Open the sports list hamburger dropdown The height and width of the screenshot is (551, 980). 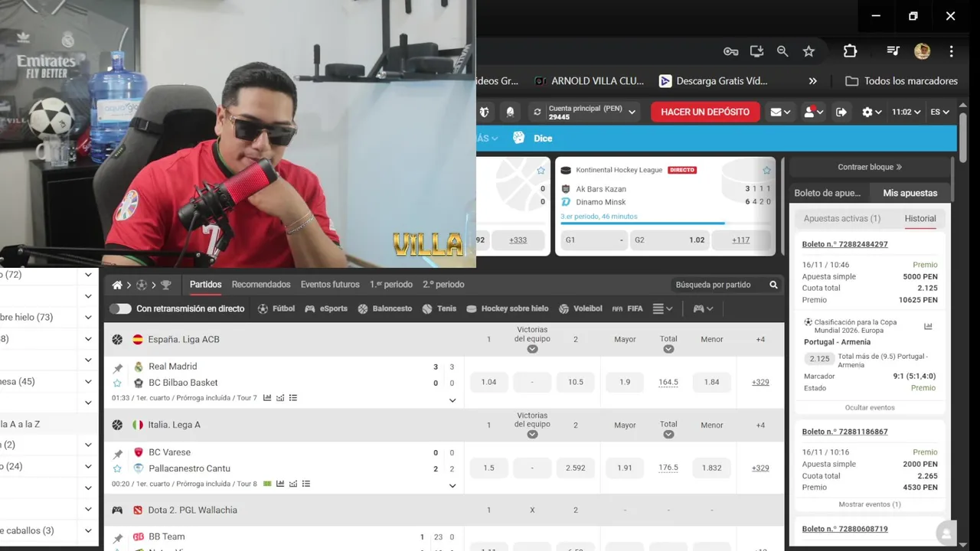[662, 308]
